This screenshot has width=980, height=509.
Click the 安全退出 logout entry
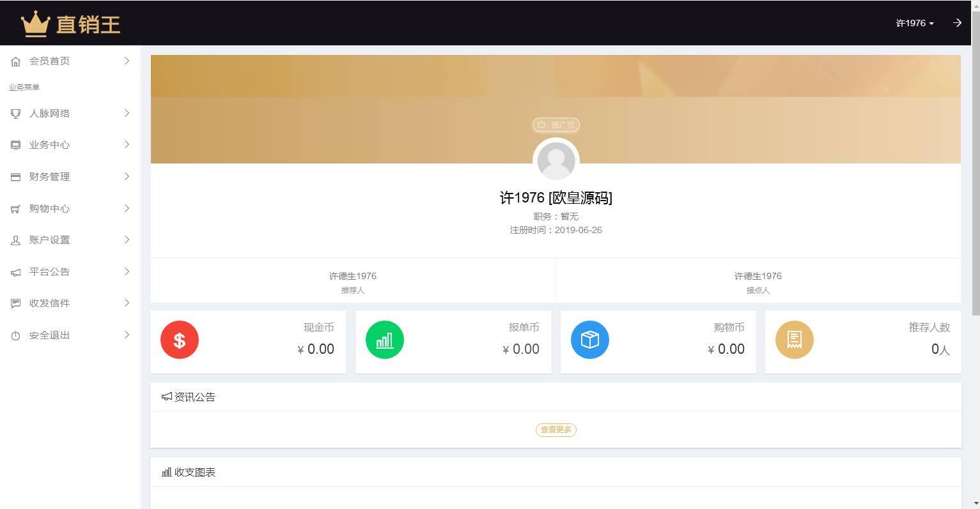point(69,335)
